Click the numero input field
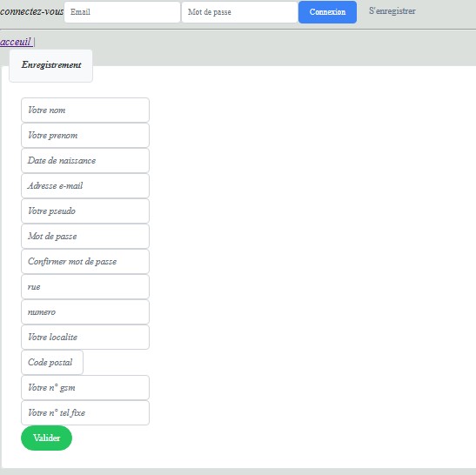 click(85, 311)
